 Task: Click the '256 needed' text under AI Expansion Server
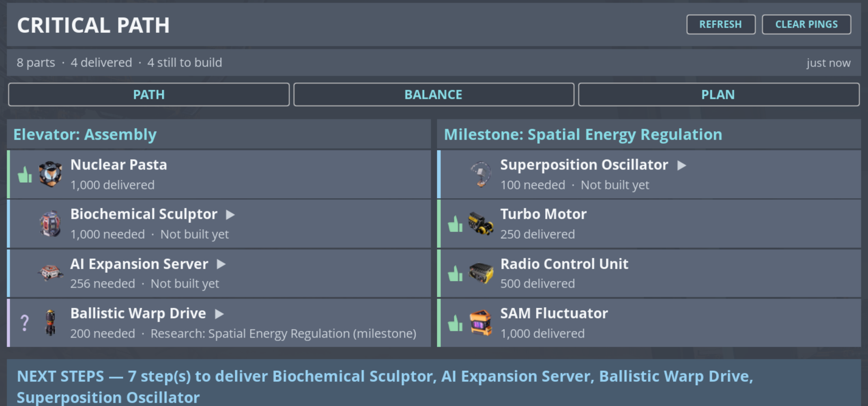103,283
